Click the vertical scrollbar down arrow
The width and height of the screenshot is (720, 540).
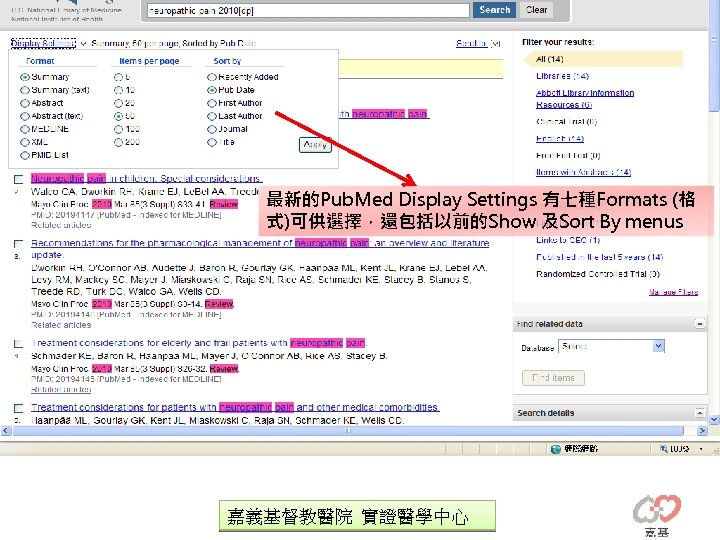click(x=714, y=420)
